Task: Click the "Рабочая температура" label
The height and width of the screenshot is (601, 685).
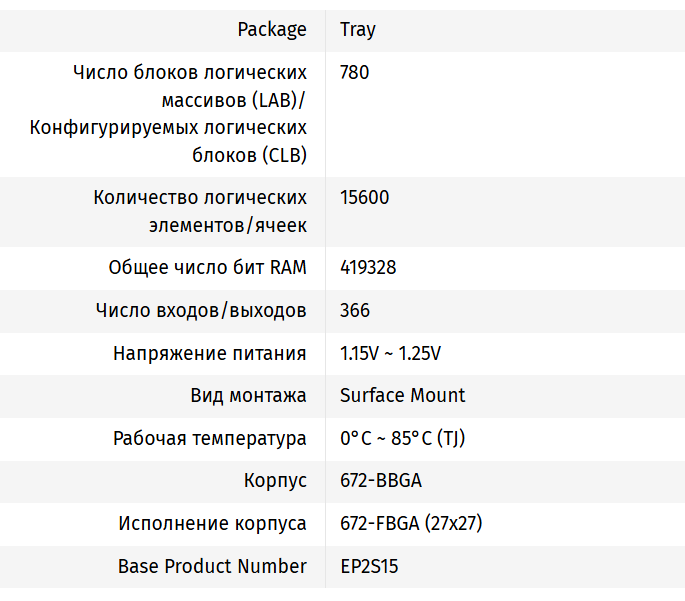Action: coord(210,438)
